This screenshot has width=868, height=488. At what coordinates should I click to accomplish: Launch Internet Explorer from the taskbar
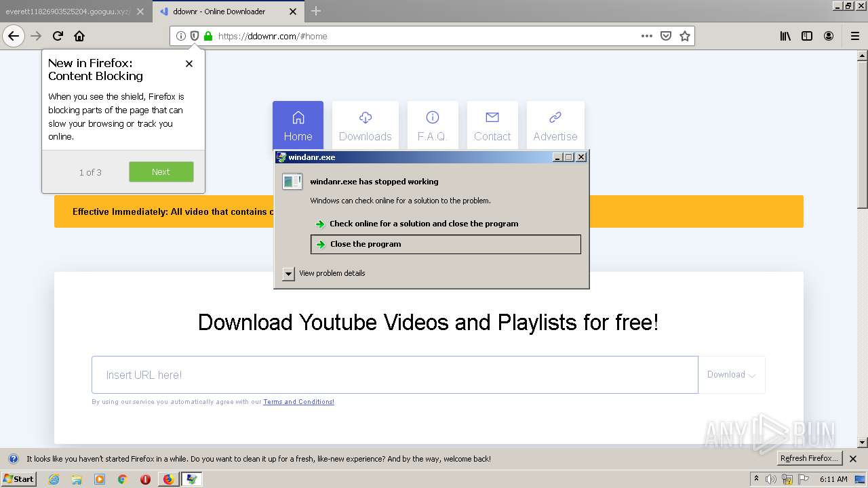tap(54, 479)
